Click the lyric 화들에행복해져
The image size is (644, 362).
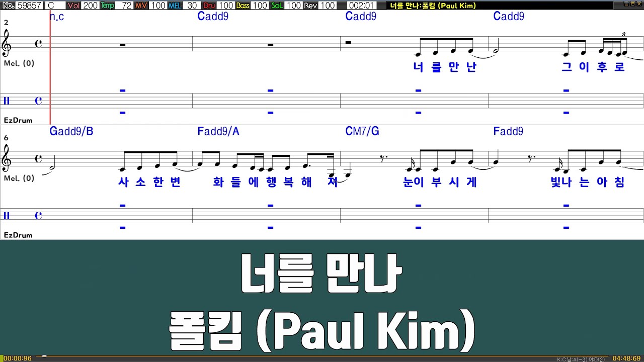click(x=275, y=183)
